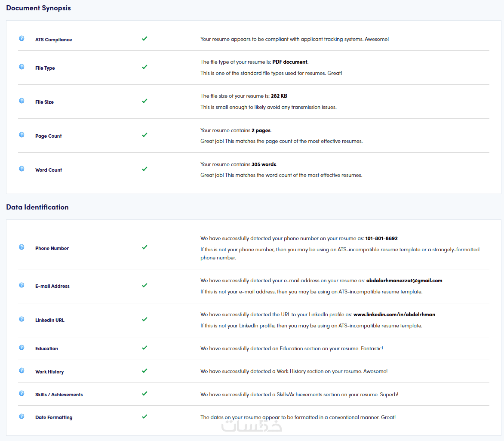This screenshot has height=441, width=504.
Task: Click the question mark beside Page Count
Action: [x=22, y=135]
